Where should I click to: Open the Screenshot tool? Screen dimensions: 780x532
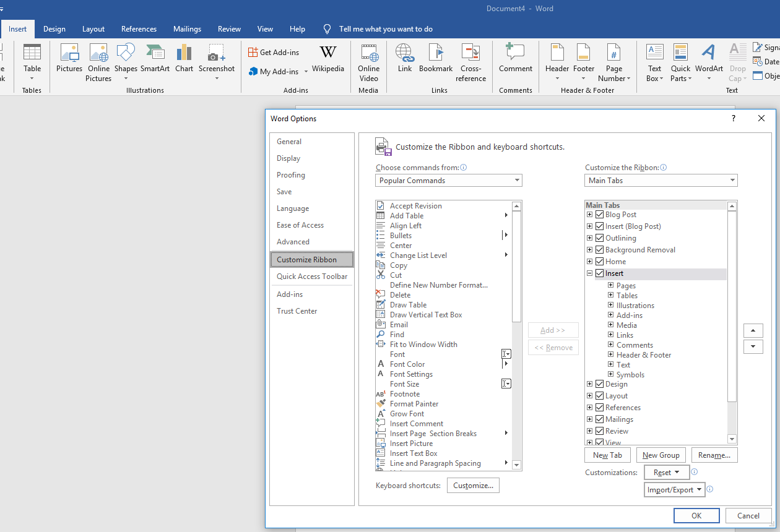point(217,62)
